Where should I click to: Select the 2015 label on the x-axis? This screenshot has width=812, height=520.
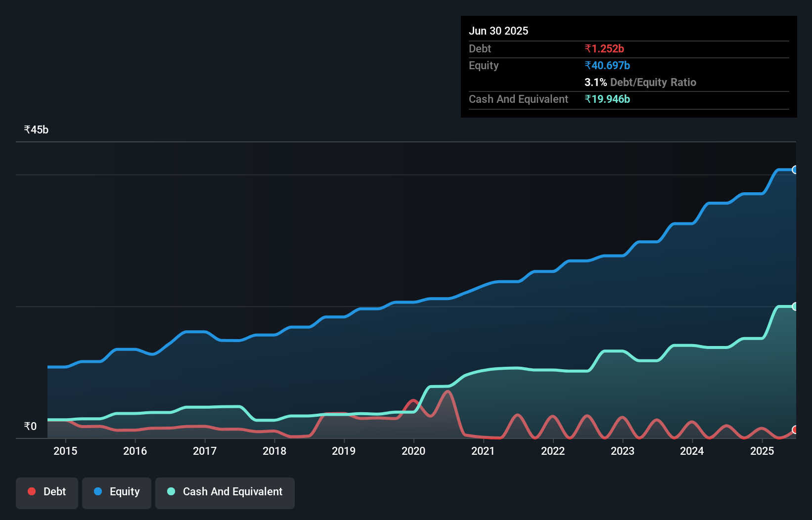tap(65, 451)
